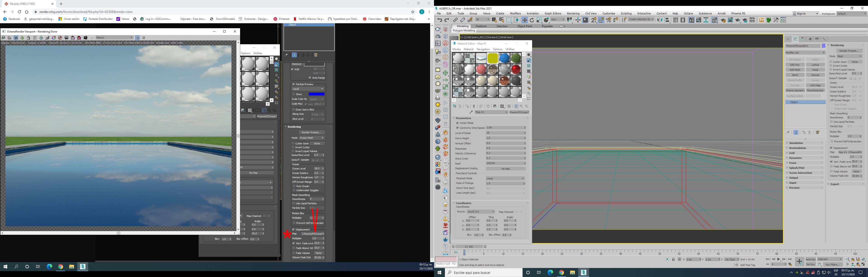
Task: Open the Playback Mode Linear dropdown
Action: click(505, 178)
